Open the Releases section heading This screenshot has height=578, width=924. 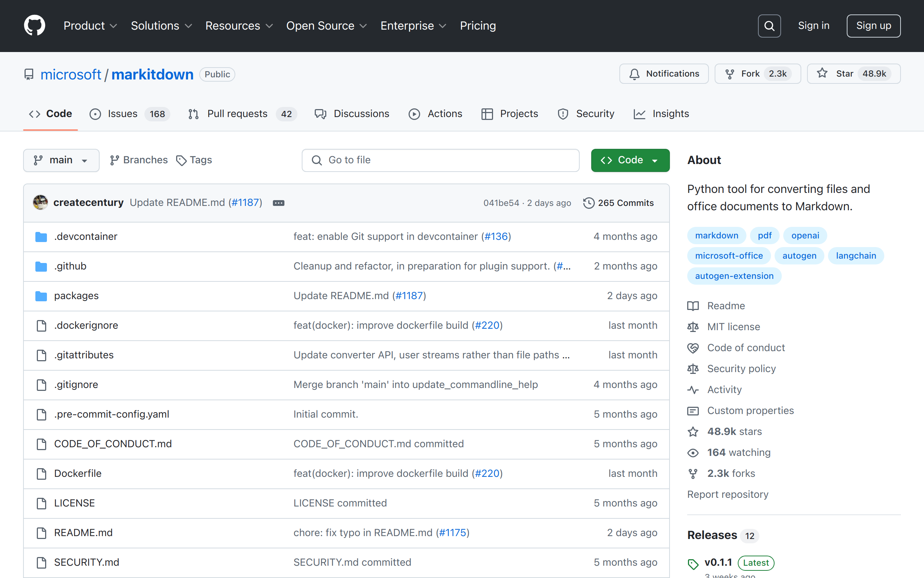point(712,535)
